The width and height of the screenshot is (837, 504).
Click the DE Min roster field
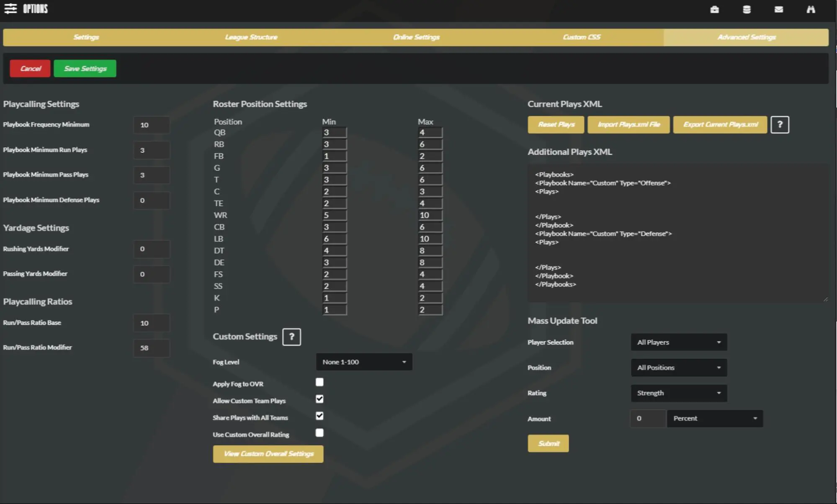click(x=335, y=262)
